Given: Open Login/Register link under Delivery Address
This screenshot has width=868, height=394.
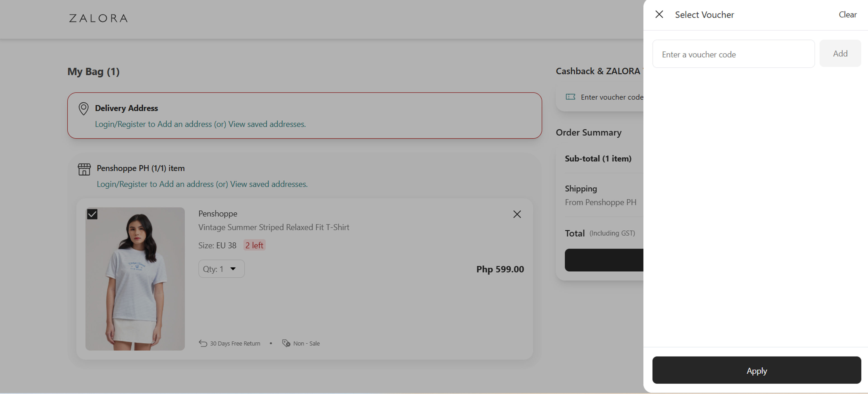Looking at the screenshot, I should click(x=200, y=124).
